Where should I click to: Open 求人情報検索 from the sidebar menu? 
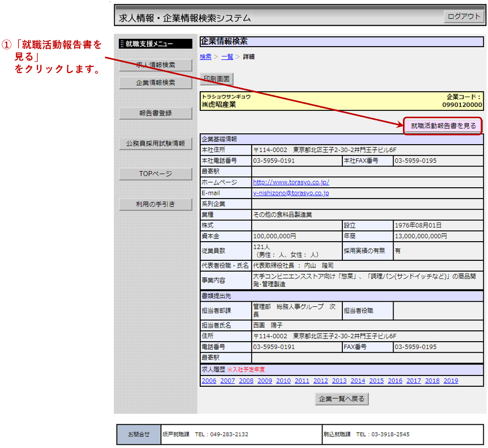tap(156, 65)
